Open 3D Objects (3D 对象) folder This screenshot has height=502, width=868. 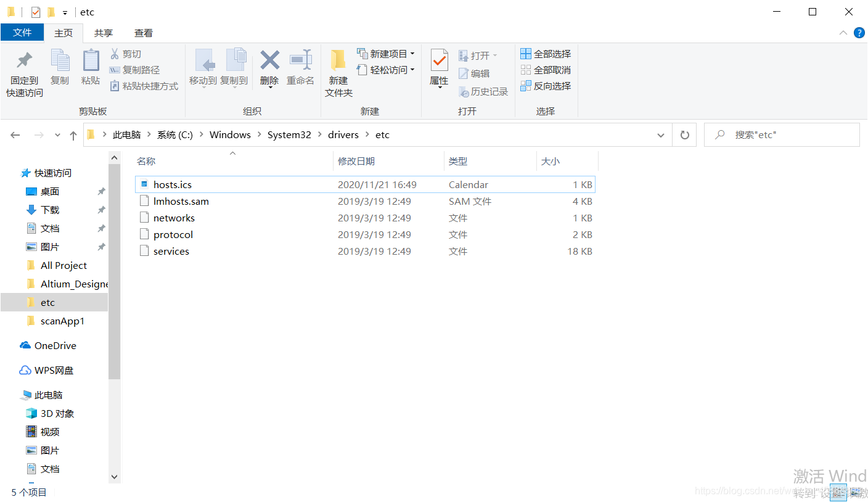click(51, 414)
